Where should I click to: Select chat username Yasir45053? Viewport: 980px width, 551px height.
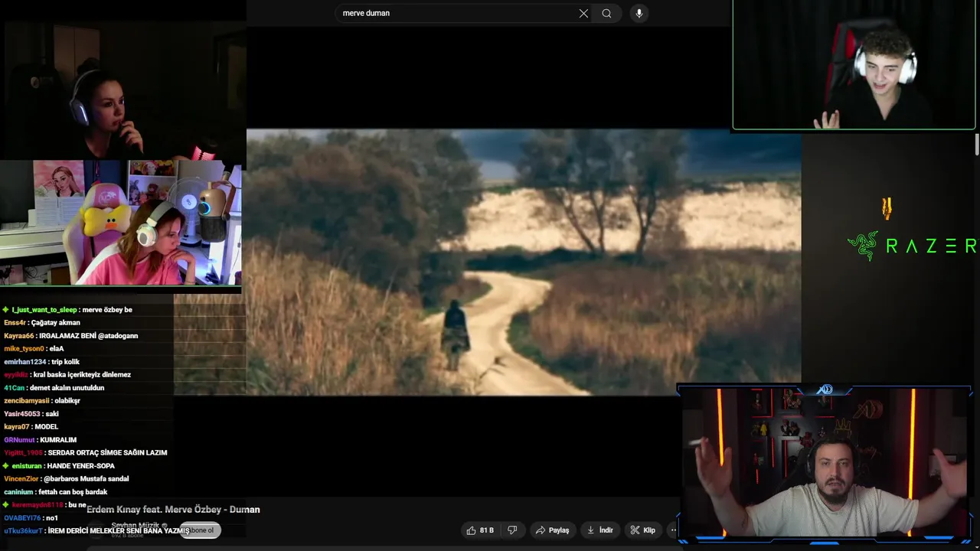pyautogui.click(x=22, y=414)
